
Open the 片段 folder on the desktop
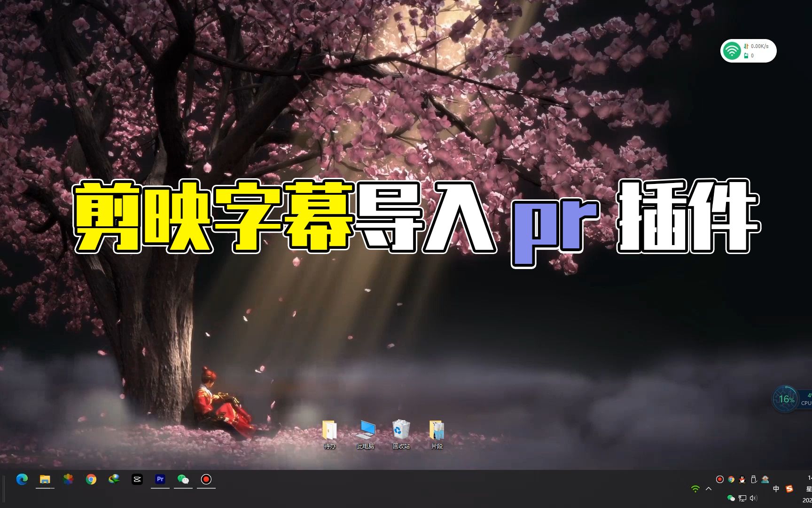point(437,430)
